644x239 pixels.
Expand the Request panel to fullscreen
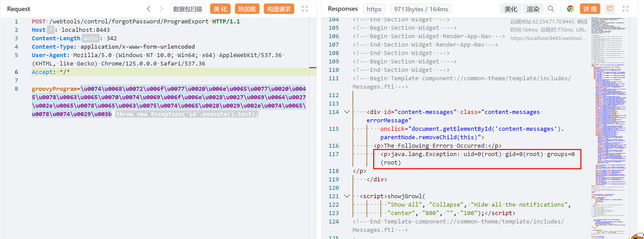tap(305, 9)
